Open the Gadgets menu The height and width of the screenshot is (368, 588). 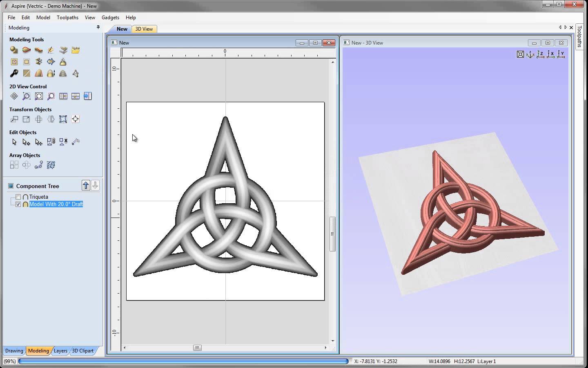click(110, 18)
